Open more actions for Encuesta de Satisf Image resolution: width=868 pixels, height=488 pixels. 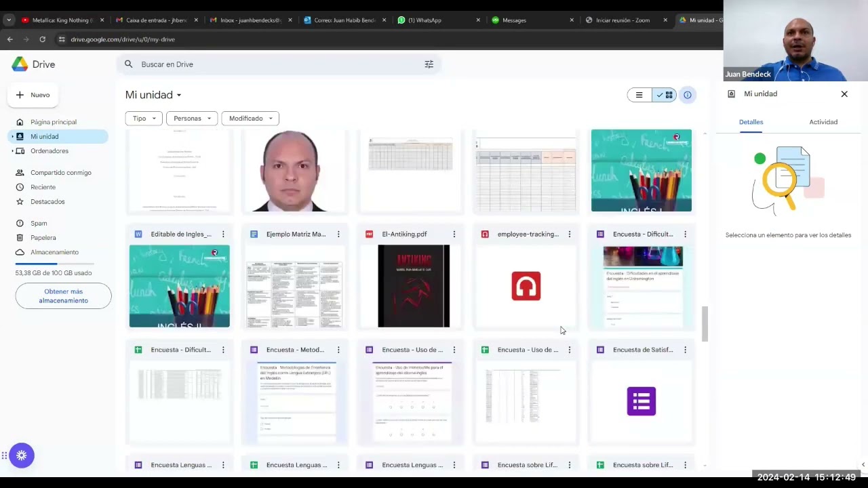point(685,350)
